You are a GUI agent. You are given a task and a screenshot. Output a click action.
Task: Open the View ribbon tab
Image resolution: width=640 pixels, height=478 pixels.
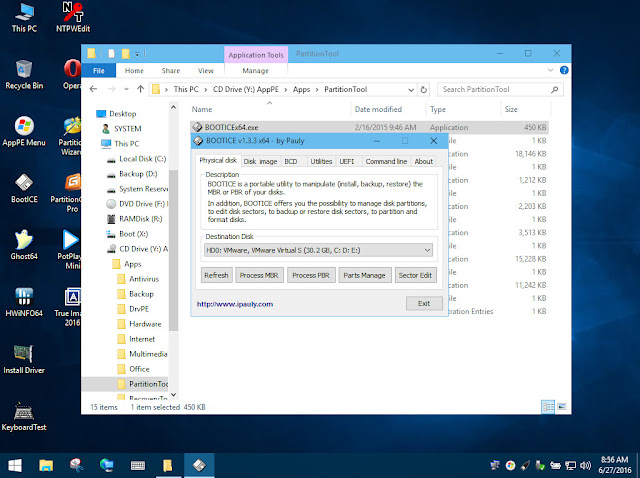[206, 71]
